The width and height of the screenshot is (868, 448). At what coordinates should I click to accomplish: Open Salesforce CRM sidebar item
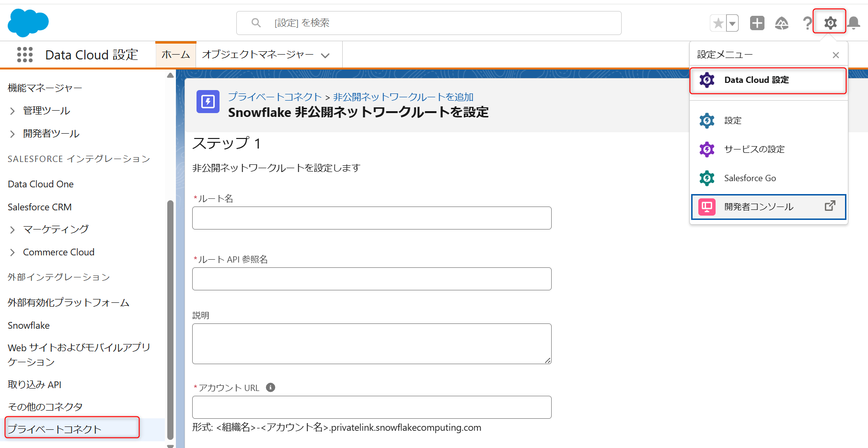point(40,207)
